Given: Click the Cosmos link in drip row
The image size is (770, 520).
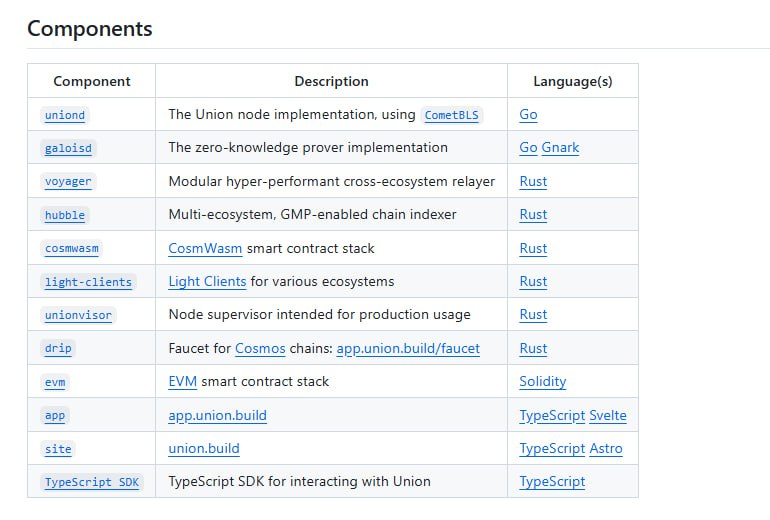Looking at the screenshot, I should click(x=260, y=349).
